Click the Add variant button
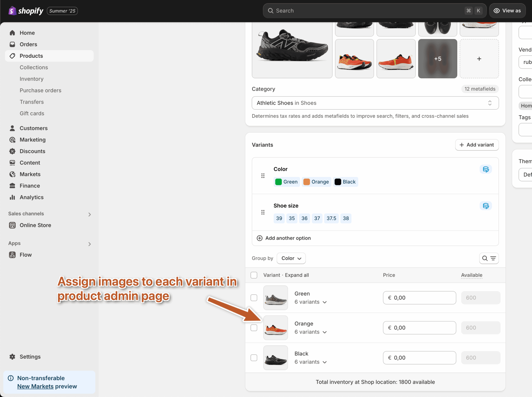Image resolution: width=532 pixels, height=397 pixels. pyautogui.click(x=477, y=145)
